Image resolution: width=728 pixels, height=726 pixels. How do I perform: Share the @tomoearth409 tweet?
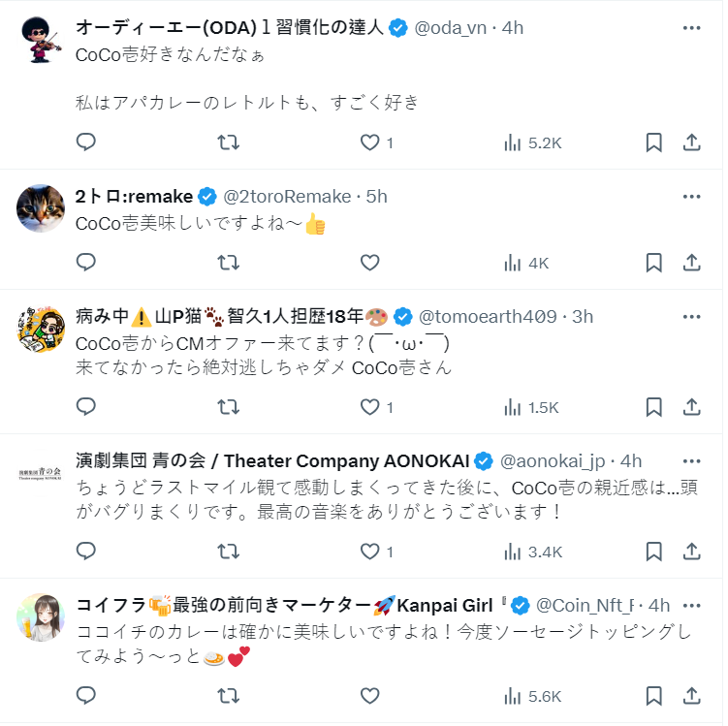[x=692, y=407]
